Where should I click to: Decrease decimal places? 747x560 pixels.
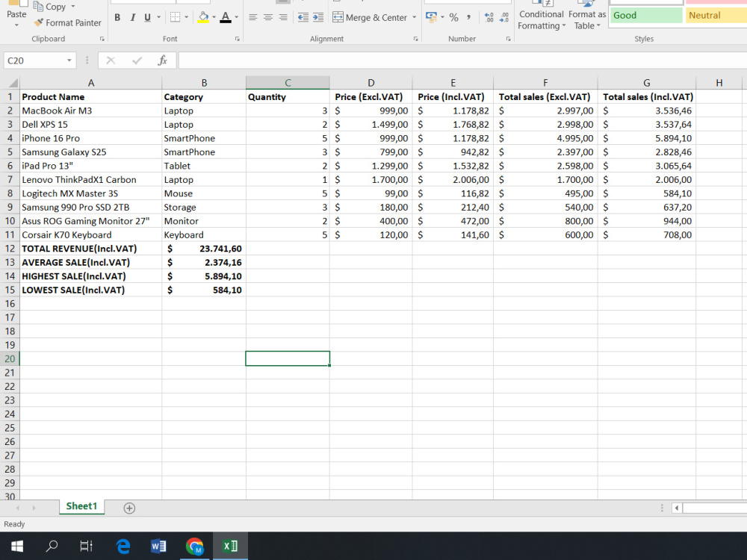[504, 18]
